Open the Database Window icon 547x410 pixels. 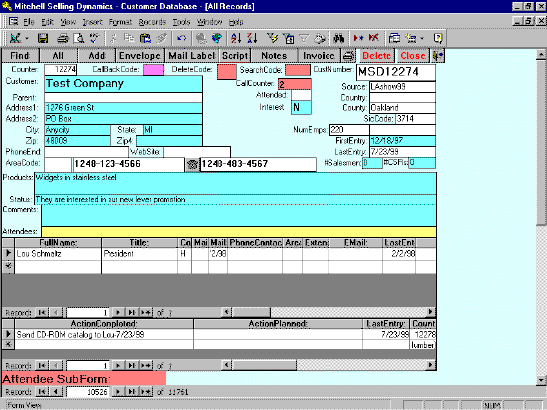pos(394,38)
